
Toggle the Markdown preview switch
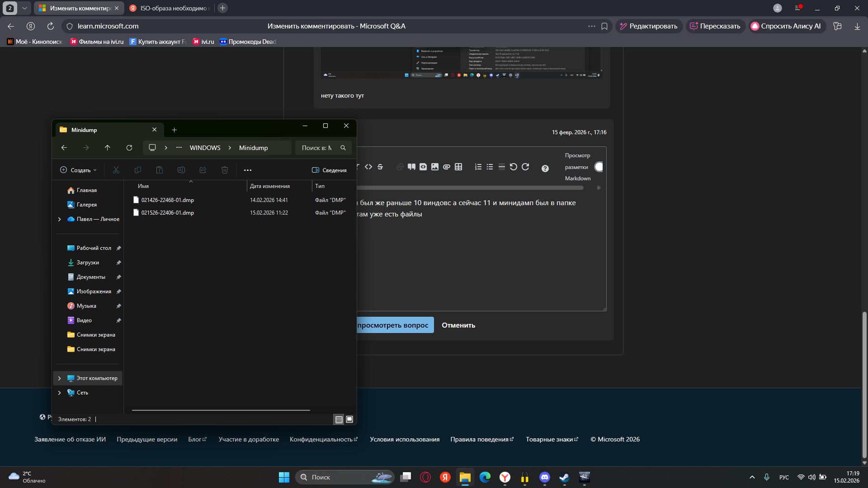tap(599, 167)
